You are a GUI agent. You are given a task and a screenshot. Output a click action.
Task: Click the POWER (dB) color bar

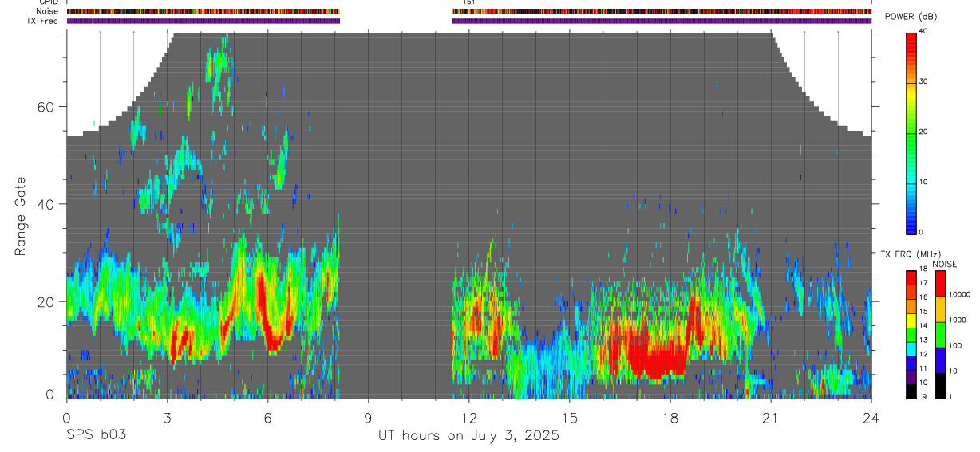click(911, 132)
